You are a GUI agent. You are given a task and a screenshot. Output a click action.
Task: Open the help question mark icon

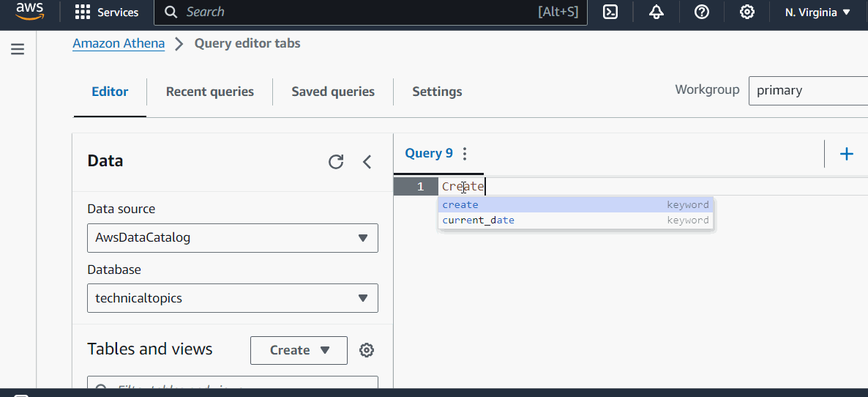point(702,12)
